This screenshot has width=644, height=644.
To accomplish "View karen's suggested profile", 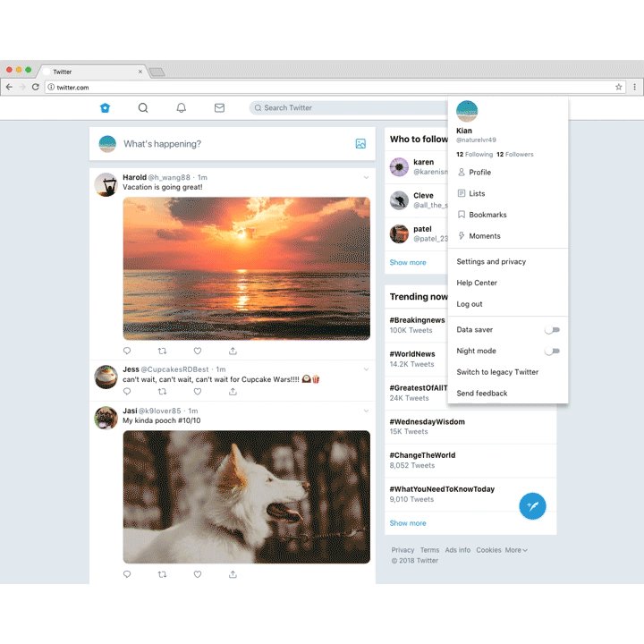I will coord(417,167).
